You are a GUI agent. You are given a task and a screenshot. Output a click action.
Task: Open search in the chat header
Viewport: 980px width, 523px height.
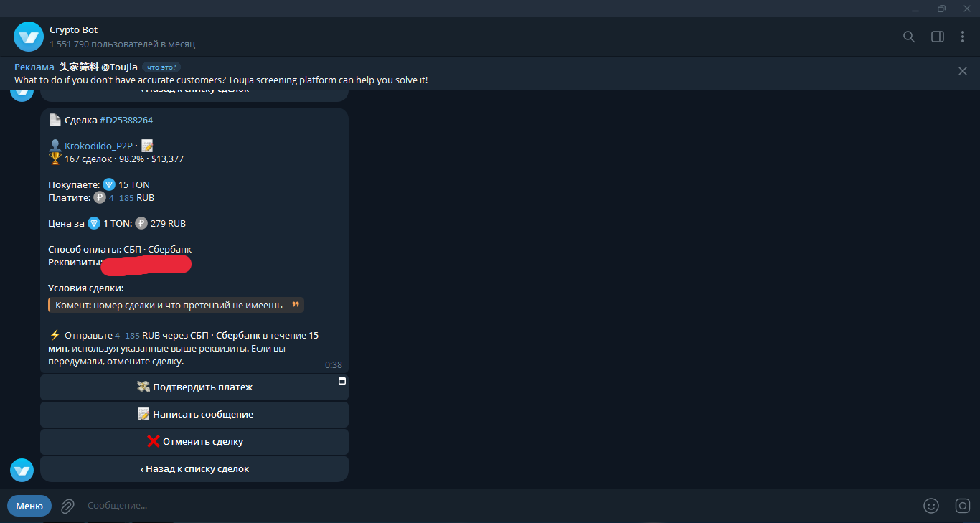pos(909,37)
